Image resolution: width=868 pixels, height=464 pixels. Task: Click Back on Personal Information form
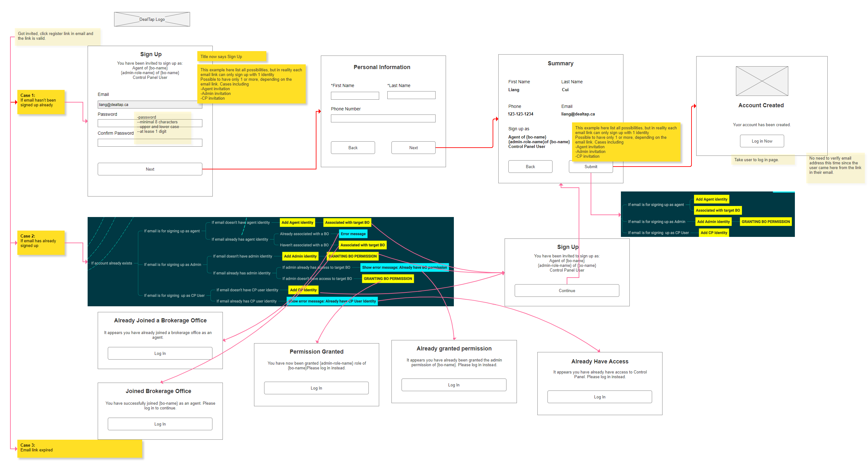(x=353, y=148)
